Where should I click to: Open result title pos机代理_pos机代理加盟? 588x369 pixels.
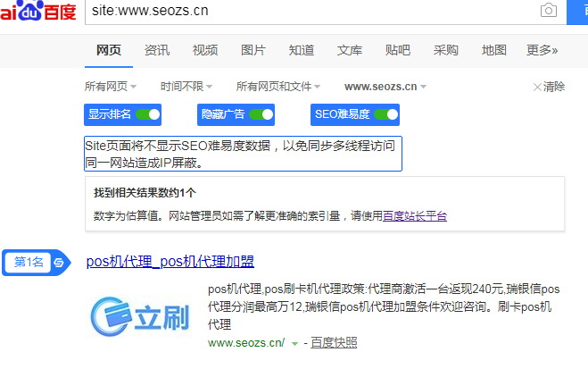pyautogui.click(x=170, y=262)
